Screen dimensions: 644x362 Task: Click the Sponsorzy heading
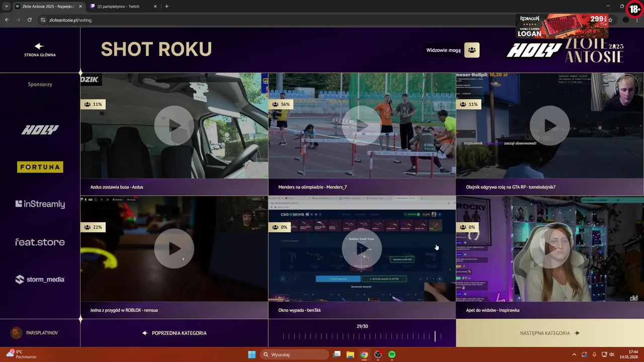tap(40, 84)
